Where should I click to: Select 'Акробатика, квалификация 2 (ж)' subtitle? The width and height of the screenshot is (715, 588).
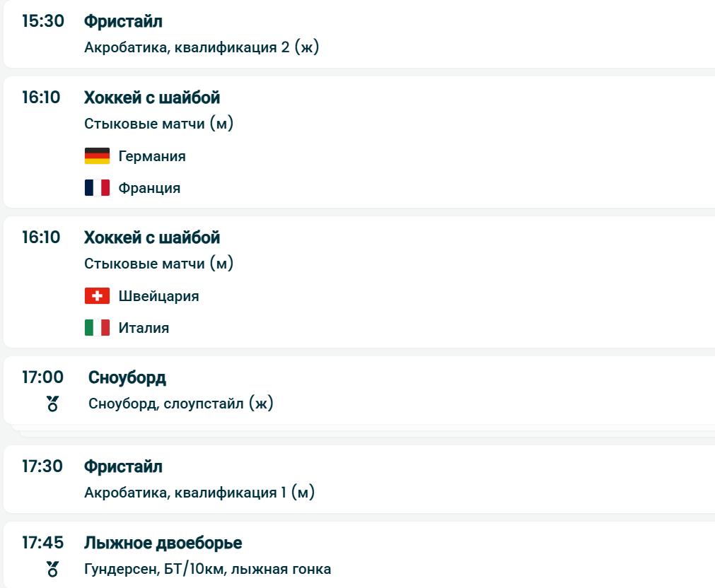[202, 48]
